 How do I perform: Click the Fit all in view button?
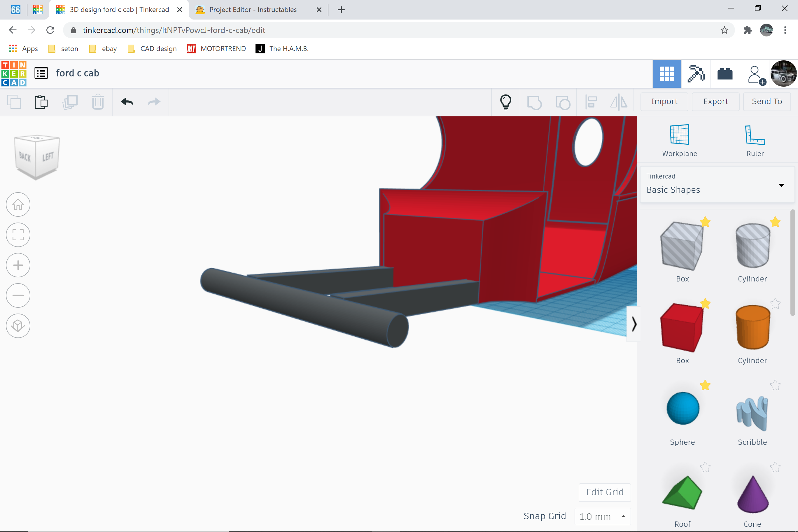18,235
